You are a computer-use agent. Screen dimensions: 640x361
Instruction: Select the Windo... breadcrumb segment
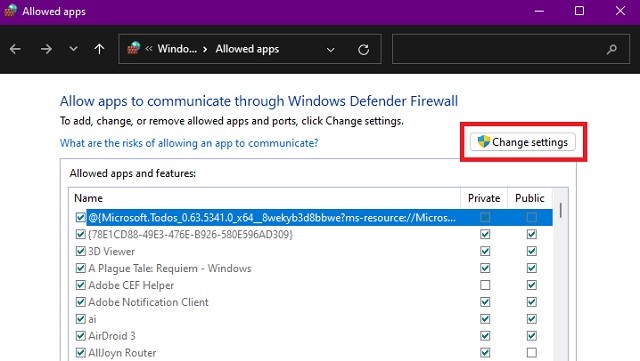pyautogui.click(x=177, y=49)
